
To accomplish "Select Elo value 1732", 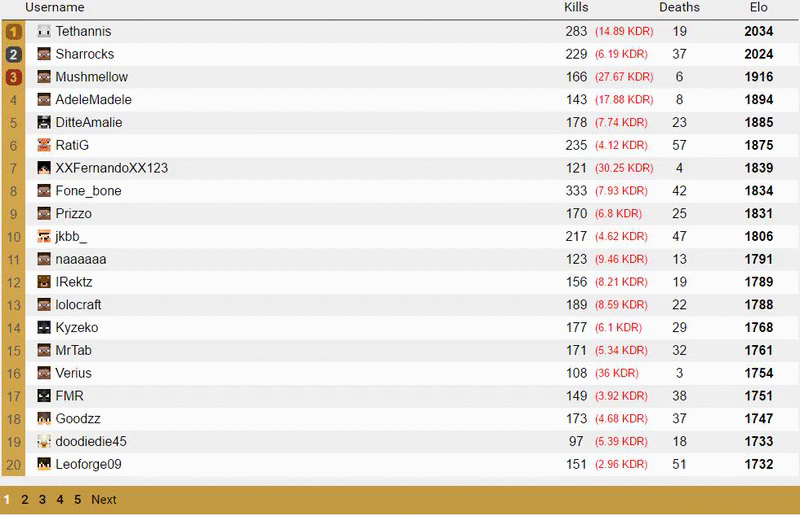I will [759, 464].
